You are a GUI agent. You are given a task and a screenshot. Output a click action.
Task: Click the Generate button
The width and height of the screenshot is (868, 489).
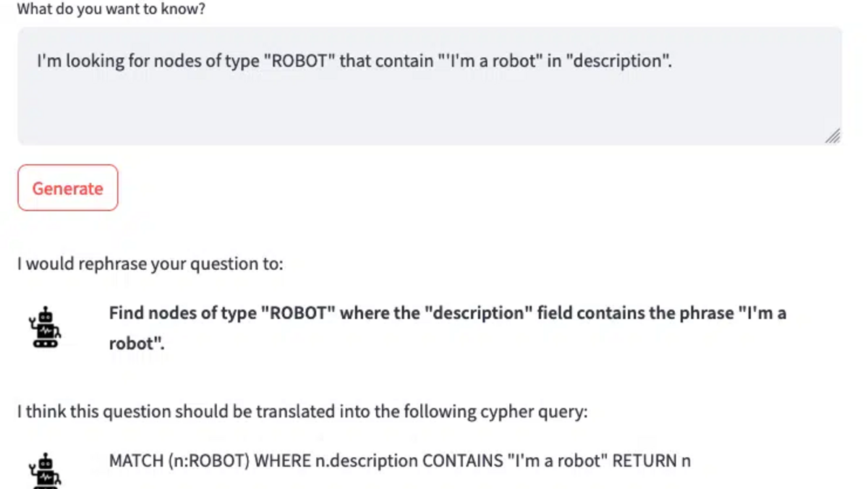[67, 188]
